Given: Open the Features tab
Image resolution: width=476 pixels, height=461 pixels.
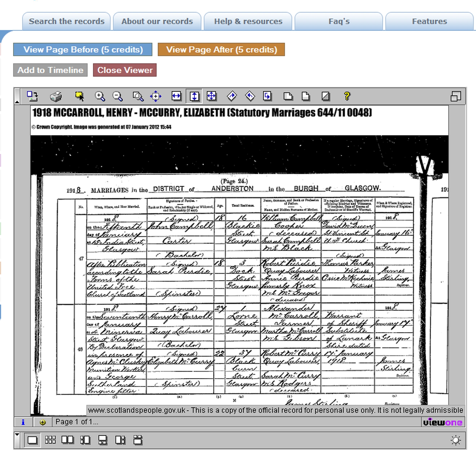Looking at the screenshot, I should pyautogui.click(x=429, y=21).
